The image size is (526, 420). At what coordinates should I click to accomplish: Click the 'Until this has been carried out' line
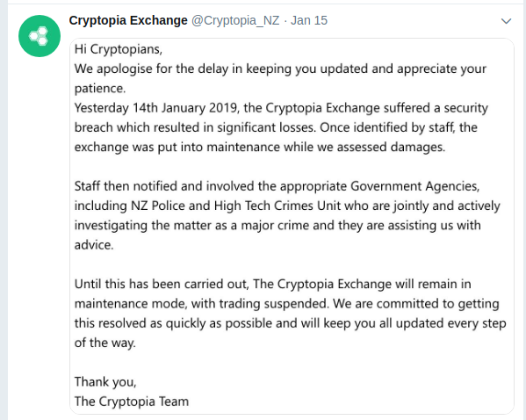[x=273, y=284]
